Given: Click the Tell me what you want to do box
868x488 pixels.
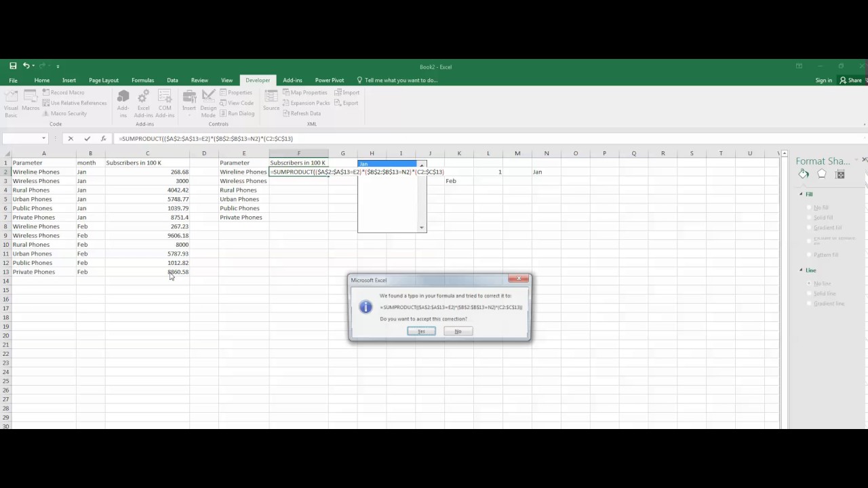Looking at the screenshot, I should pyautogui.click(x=397, y=80).
